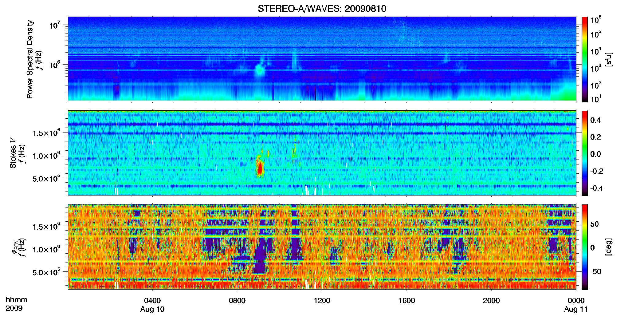Click the Aug 10 date label
The image size is (644, 332).
pyautogui.click(x=152, y=309)
